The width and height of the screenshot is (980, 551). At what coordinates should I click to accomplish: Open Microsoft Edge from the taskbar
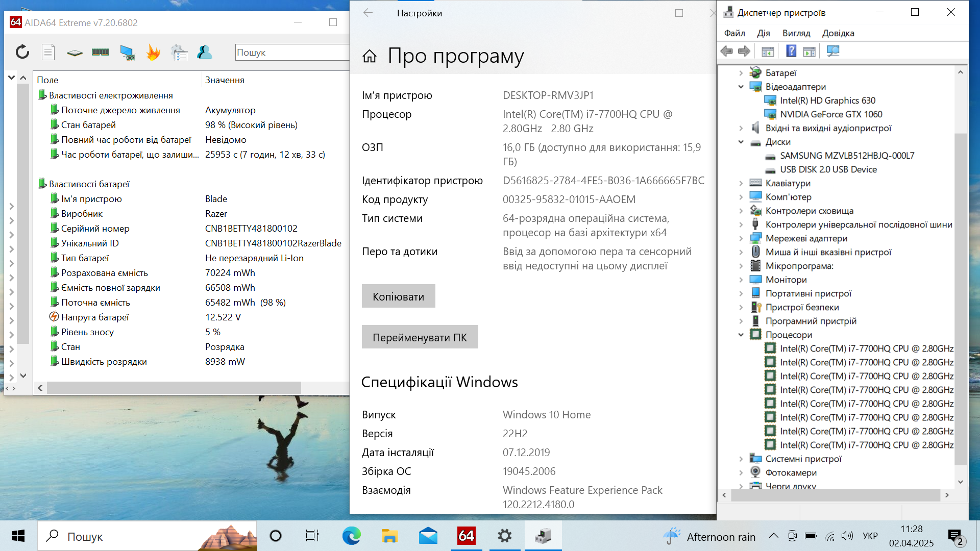351,536
